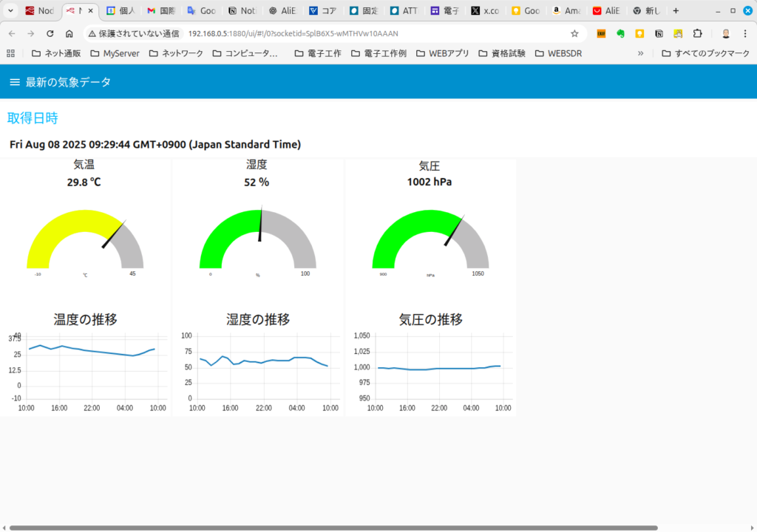Click the scrollbar right arrow
Screen dimensions: 757x532
click(x=752, y=528)
